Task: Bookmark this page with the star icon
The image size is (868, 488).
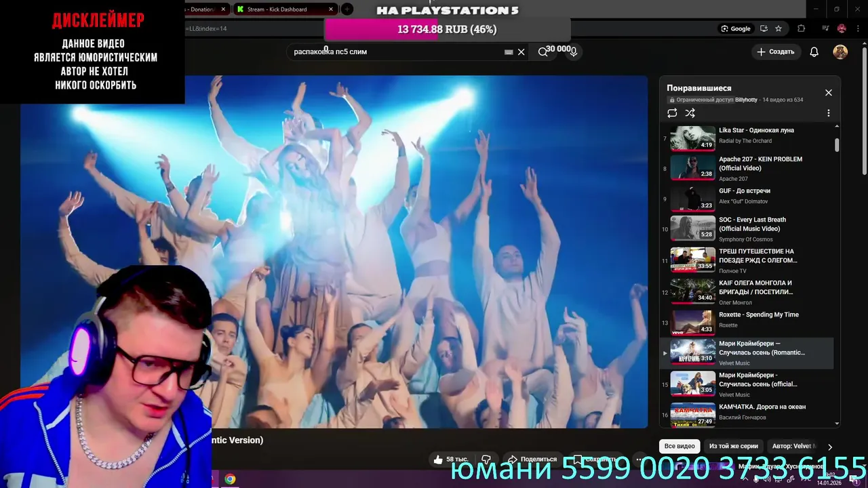Action: pos(778,28)
